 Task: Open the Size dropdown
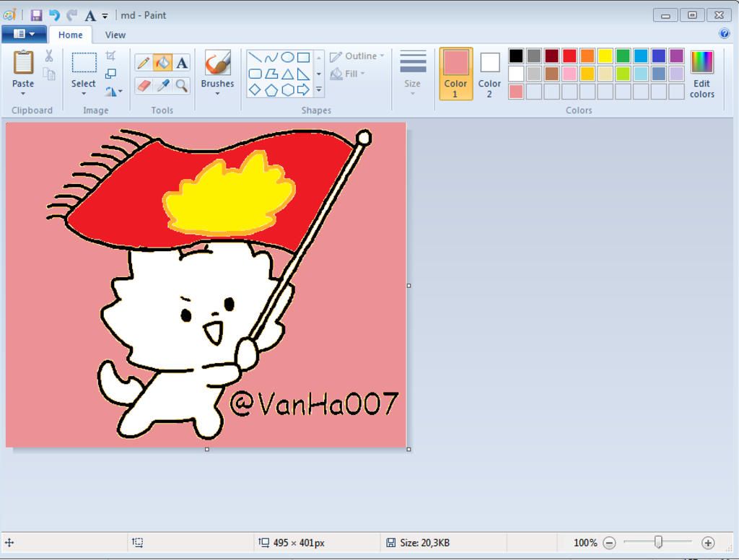412,73
